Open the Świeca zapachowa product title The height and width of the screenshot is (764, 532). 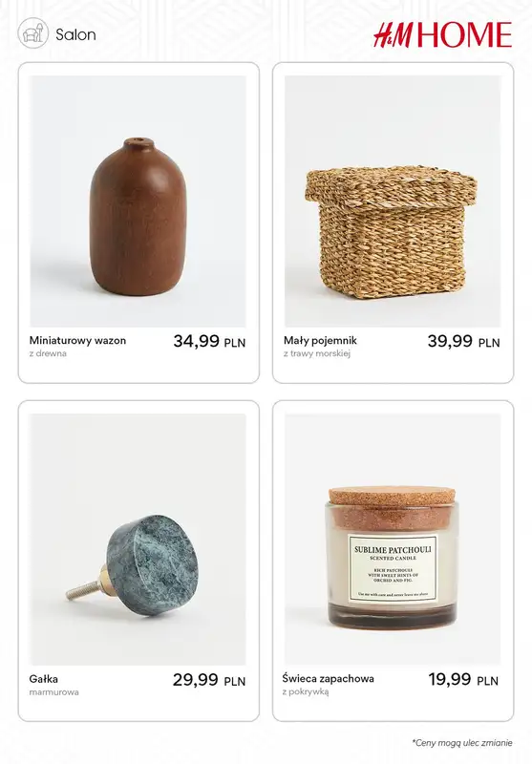pos(328,678)
